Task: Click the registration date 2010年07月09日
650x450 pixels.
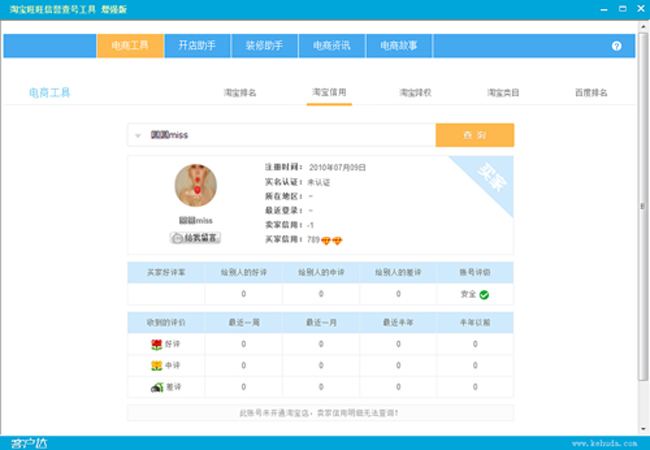Action: (x=337, y=167)
